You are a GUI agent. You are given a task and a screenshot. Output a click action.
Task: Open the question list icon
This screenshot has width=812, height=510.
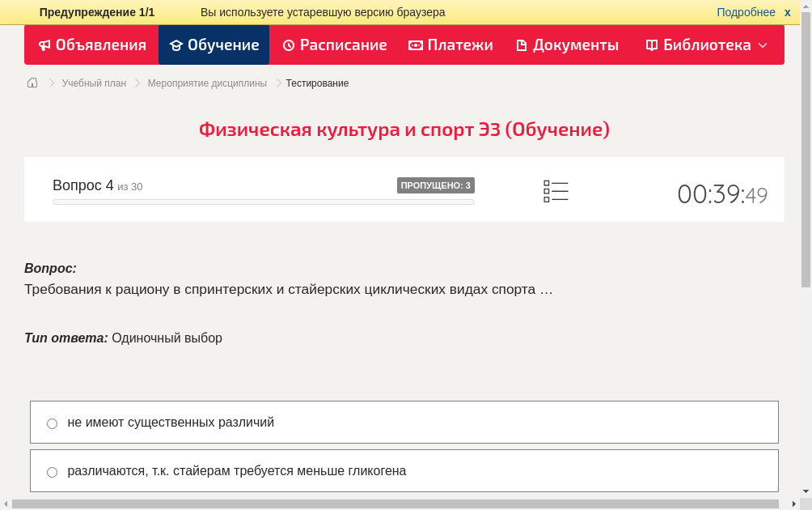coord(556,192)
